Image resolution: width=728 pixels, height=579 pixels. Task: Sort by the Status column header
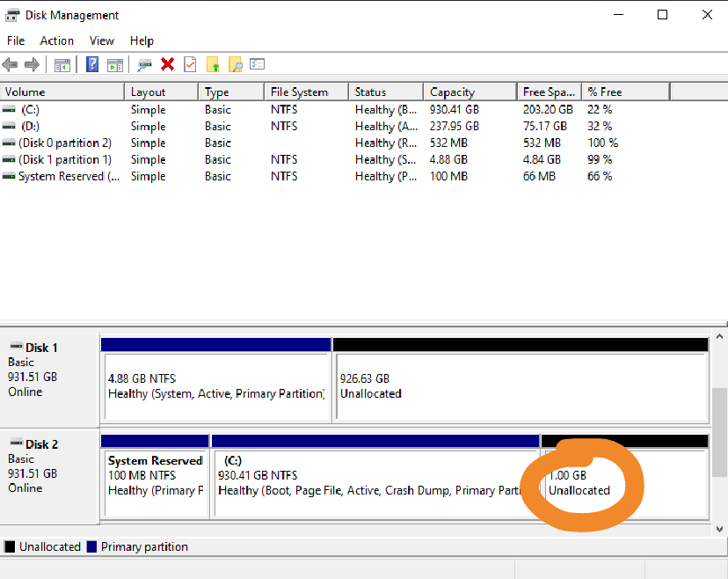[386, 92]
